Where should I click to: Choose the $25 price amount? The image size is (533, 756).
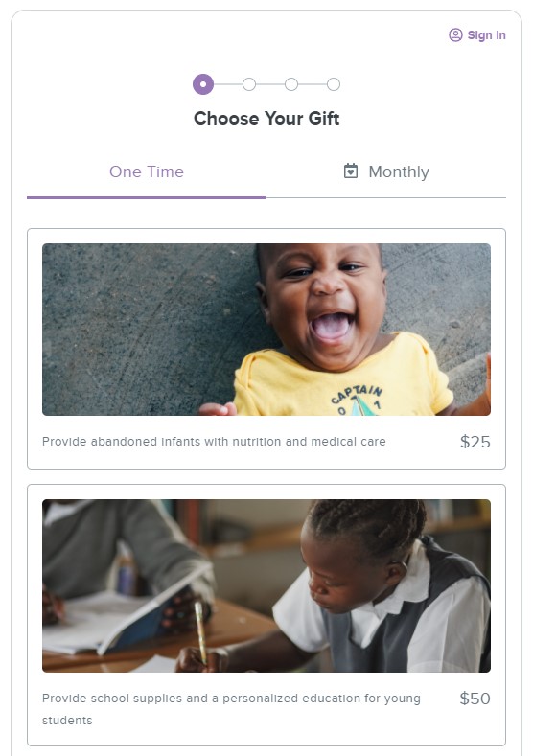click(475, 442)
